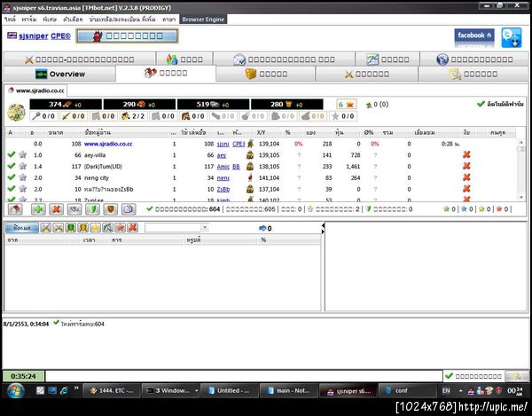
Task: Click the farm list scrollbar thumb
Action: click(521, 149)
